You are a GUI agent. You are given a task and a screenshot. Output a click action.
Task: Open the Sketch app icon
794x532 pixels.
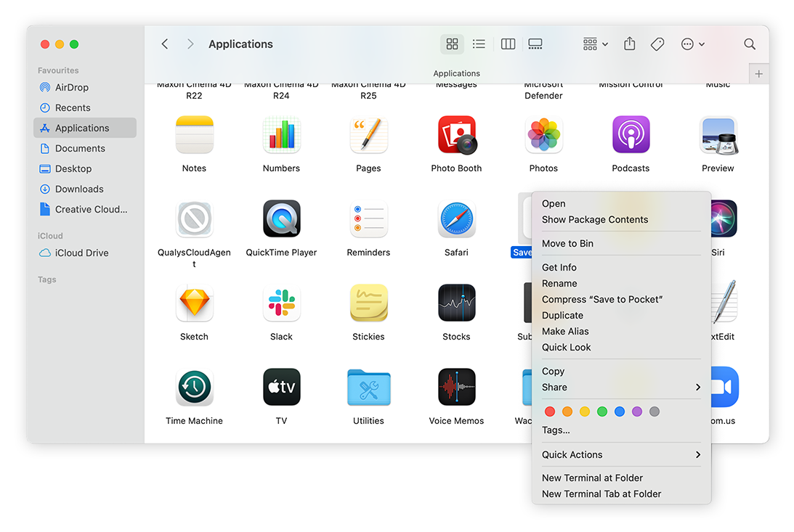[194, 304]
